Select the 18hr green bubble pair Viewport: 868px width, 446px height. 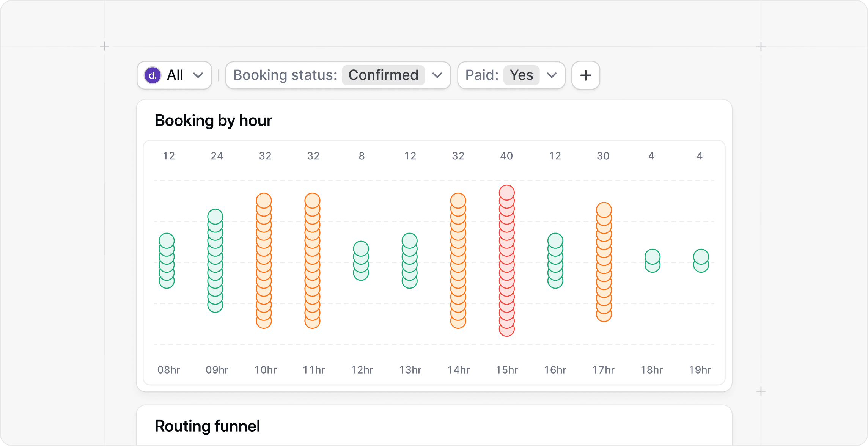click(653, 261)
